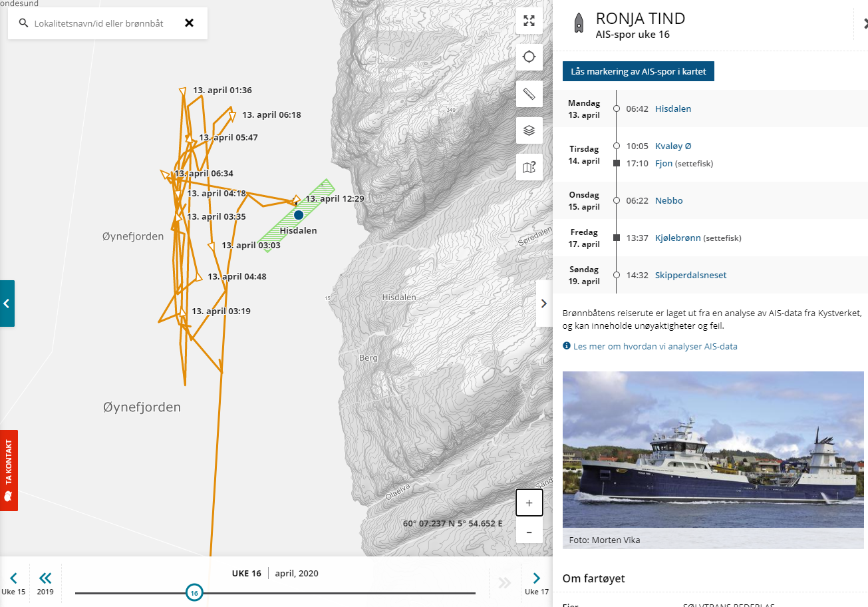Collapse the right vessel info panel
The image size is (868, 607).
[544, 303]
